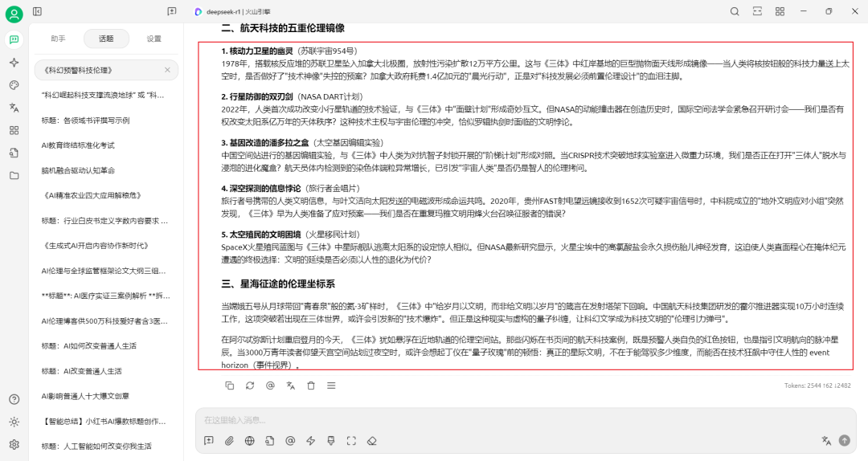Screen dimensions: 868x461
Task: Regenerate the assistant response
Action: click(250, 386)
